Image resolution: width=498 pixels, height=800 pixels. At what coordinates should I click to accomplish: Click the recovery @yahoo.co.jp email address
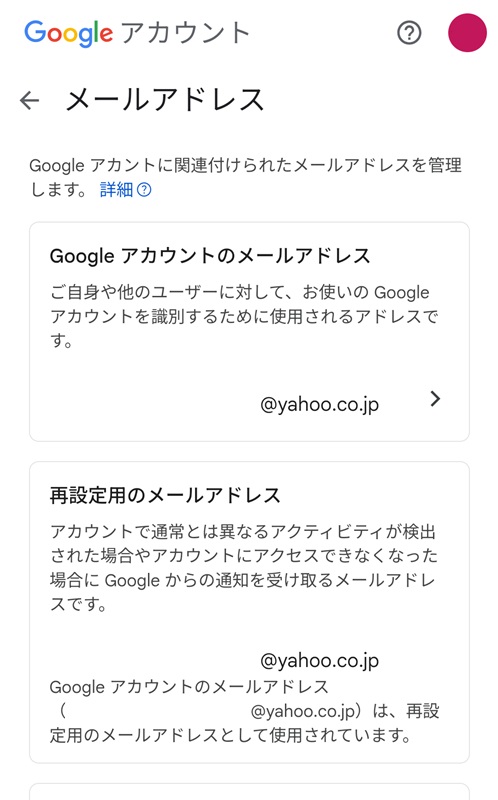pyautogui.click(x=319, y=661)
